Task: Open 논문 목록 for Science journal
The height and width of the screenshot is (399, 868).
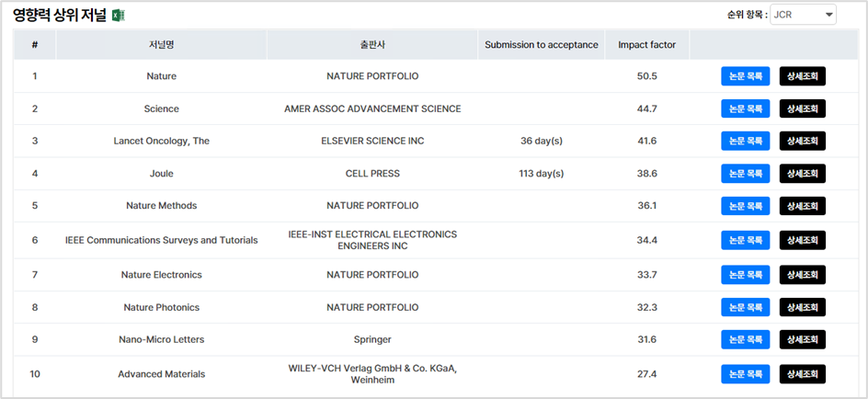Action: [745, 109]
